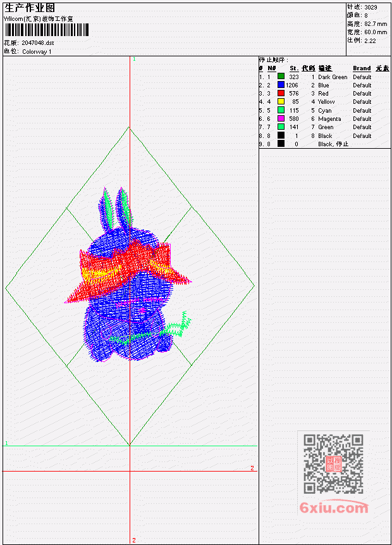The width and height of the screenshot is (392, 545).
Task: Select the swatch beside 'Black, 停止'
Action: tap(281, 144)
